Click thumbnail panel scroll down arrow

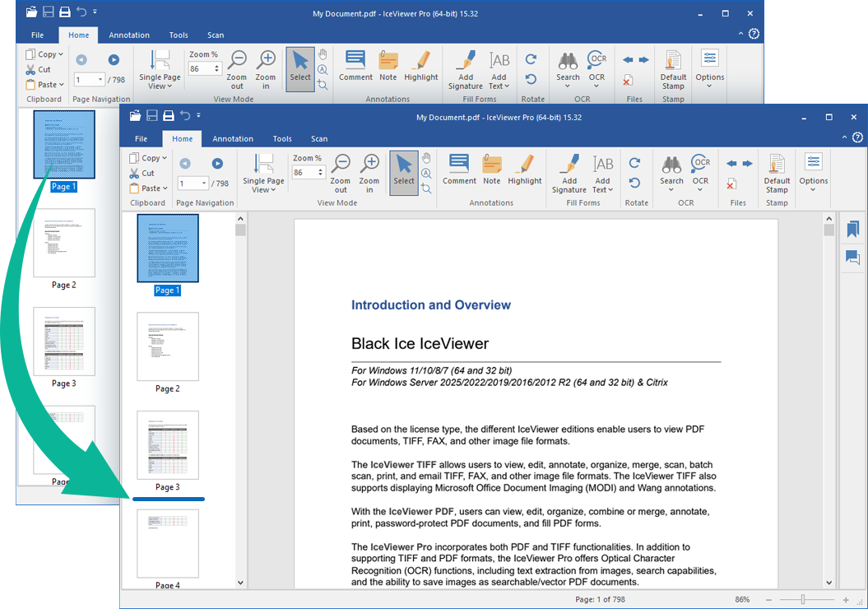(240, 583)
